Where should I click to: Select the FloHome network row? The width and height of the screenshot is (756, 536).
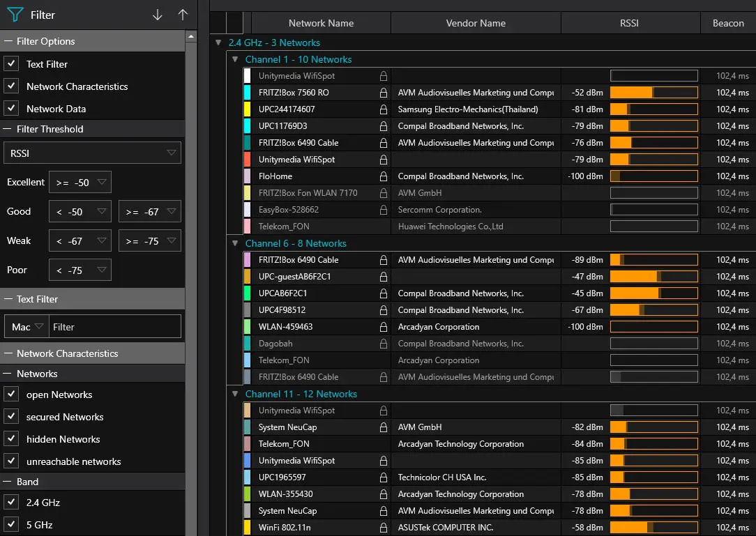point(499,176)
